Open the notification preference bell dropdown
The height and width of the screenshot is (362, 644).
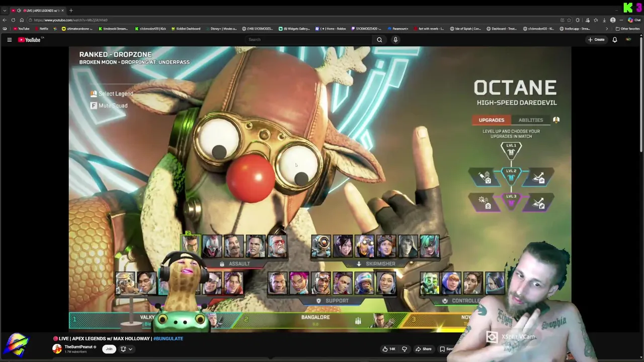126,349
